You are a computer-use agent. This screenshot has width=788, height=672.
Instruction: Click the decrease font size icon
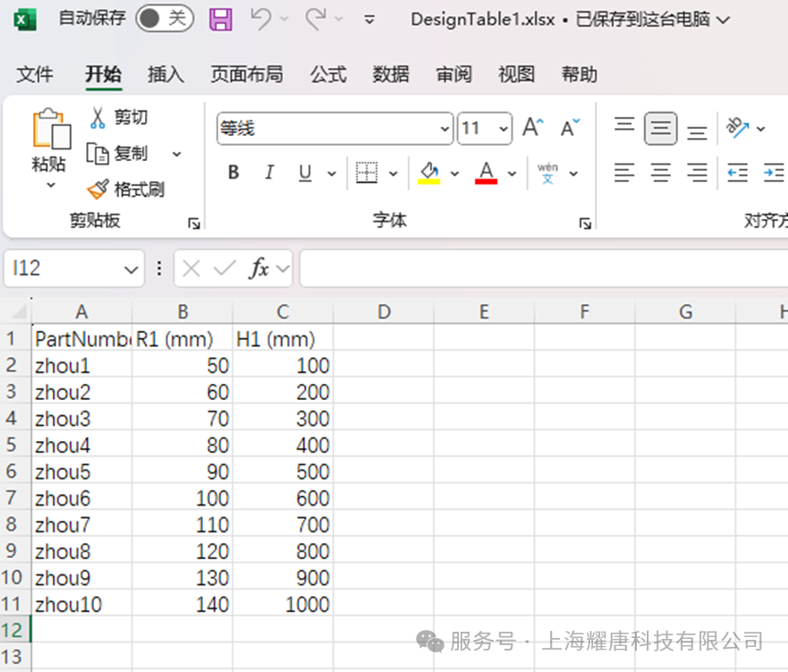tap(571, 128)
